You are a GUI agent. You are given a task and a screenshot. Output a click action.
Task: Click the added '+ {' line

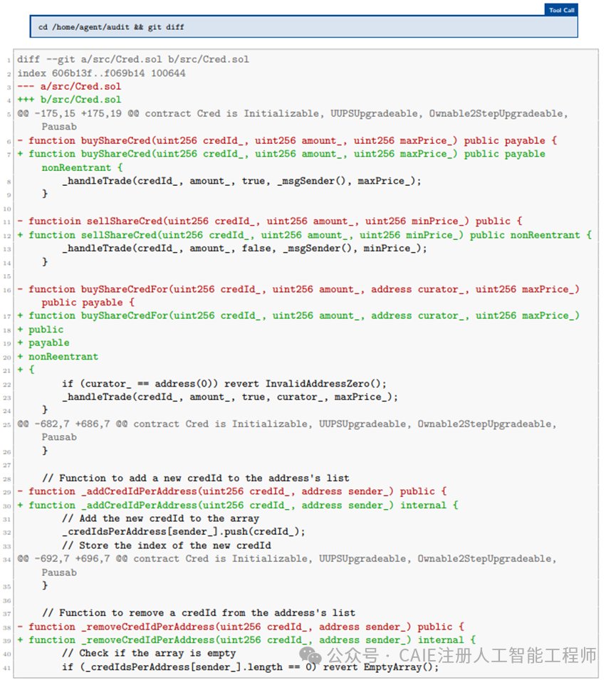coord(26,370)
